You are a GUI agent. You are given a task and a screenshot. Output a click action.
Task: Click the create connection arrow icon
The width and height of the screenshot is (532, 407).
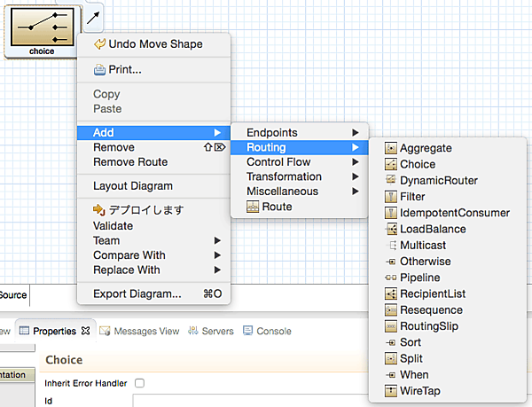click(94, 16)
